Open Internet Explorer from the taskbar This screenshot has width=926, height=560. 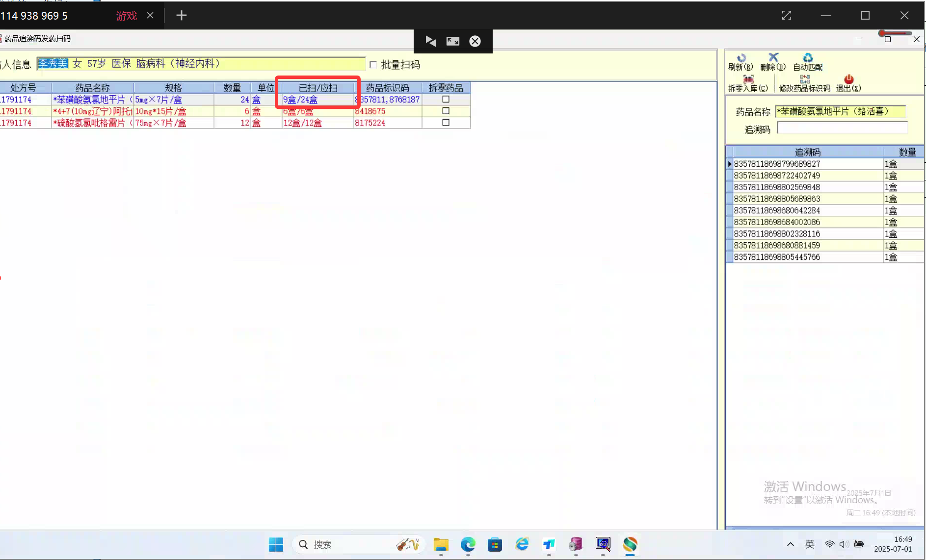point(522,544)
